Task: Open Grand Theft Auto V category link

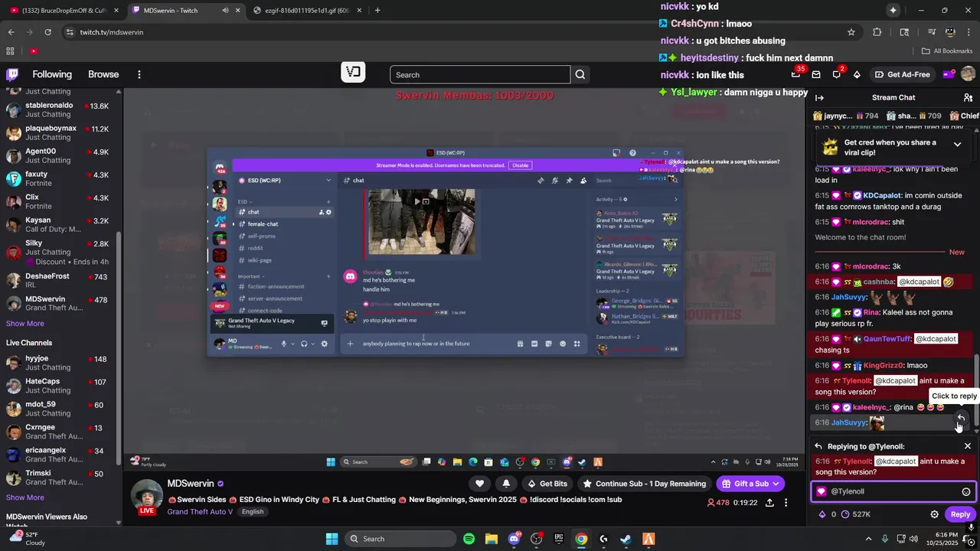Action: 200,511
